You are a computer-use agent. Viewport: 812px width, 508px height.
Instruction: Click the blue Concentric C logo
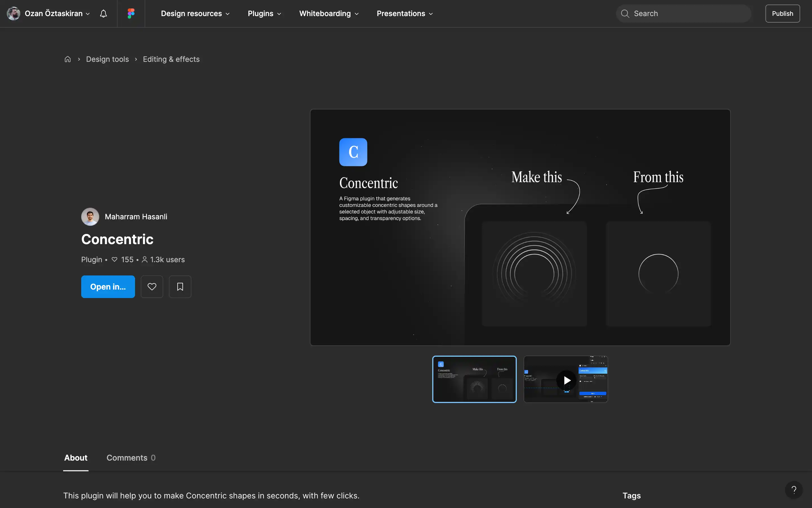click(x=353, y=152)
